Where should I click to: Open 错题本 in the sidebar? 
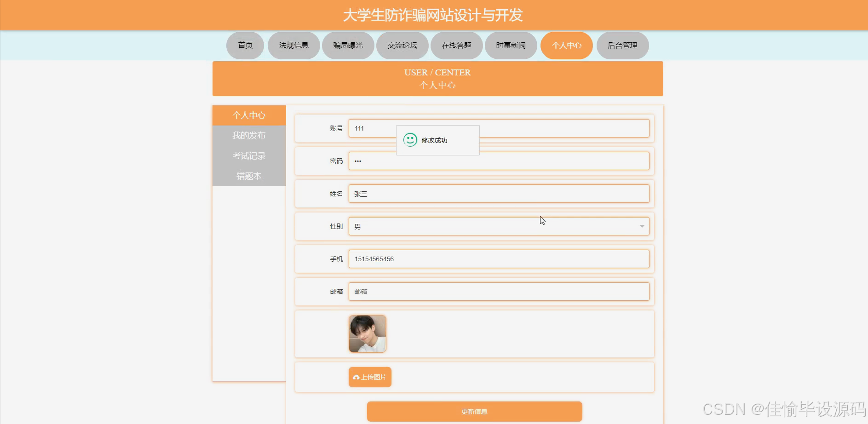coord(249,176)
